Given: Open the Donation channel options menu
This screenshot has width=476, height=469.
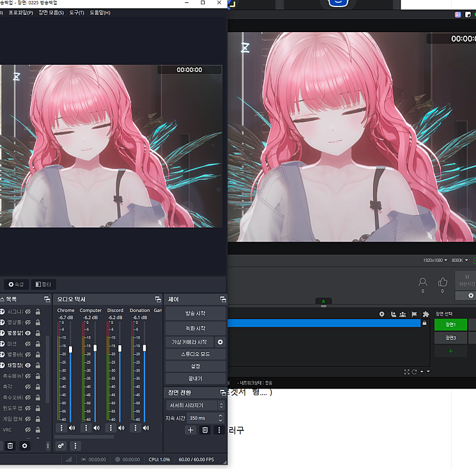Looking at the screenshot, I should pyautogui.click(x=136, y=428).
